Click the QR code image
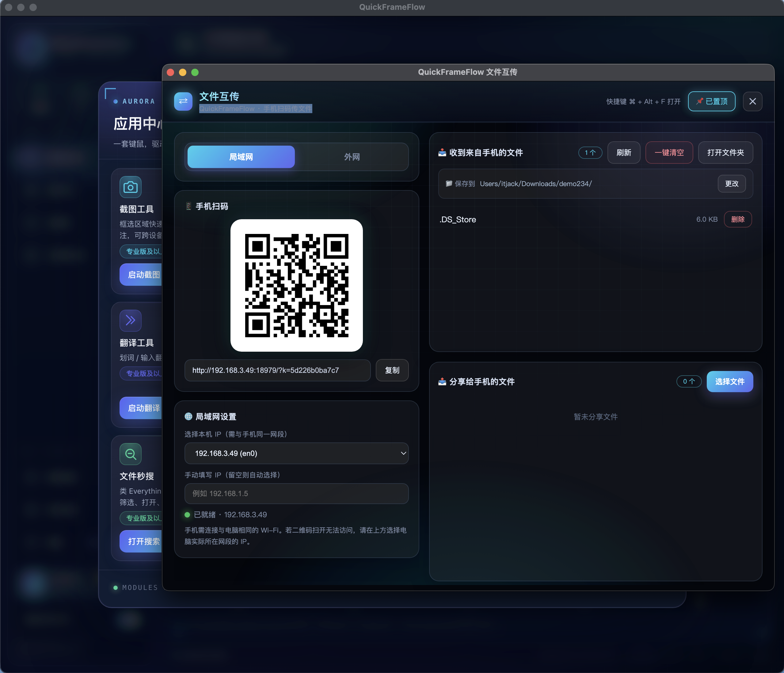The image size is (784, 673). (297, 285)
